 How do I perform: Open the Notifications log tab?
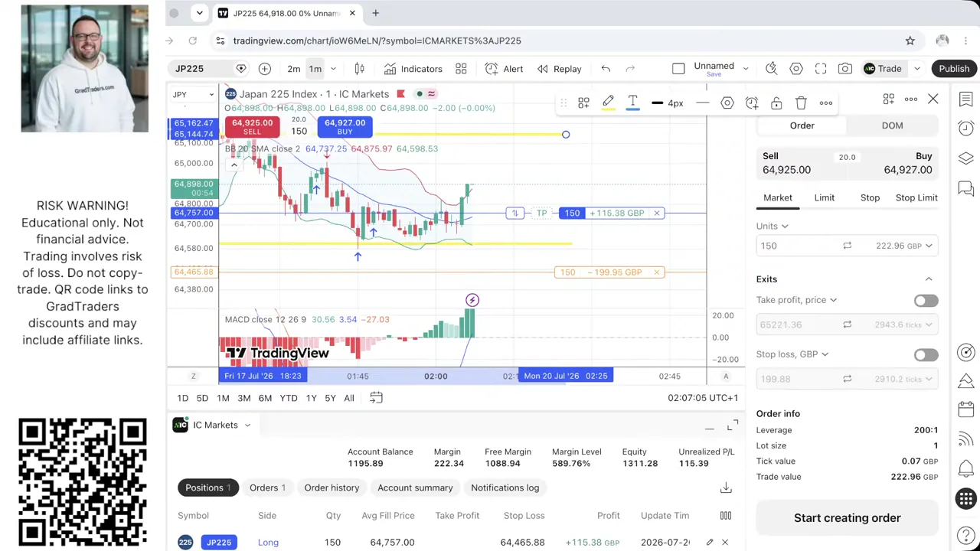pos(505,487)
